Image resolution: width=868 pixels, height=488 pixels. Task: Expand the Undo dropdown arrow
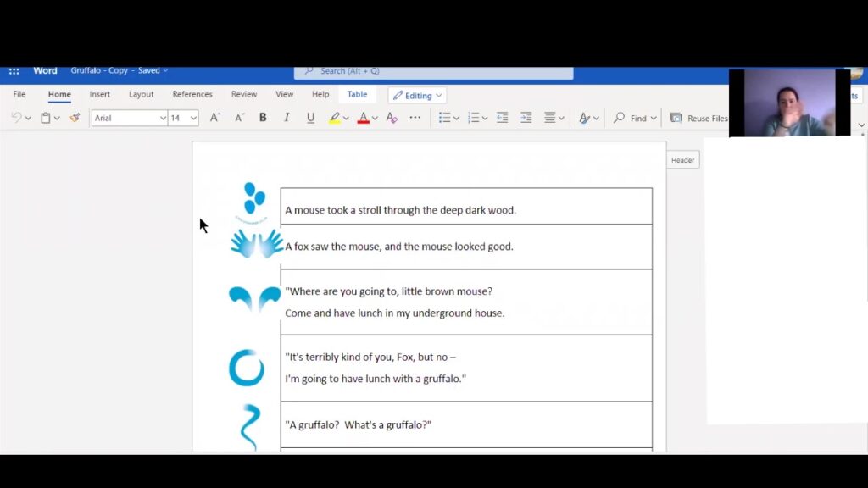pos(28,118)
